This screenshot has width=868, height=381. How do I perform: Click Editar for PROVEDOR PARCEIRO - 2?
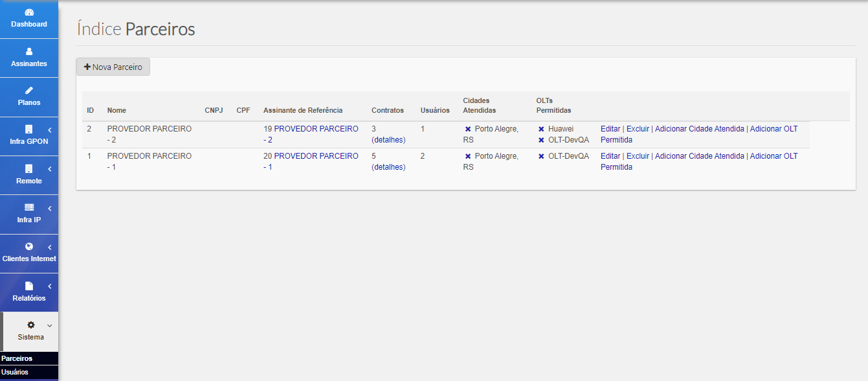click(x=610, y=129)
